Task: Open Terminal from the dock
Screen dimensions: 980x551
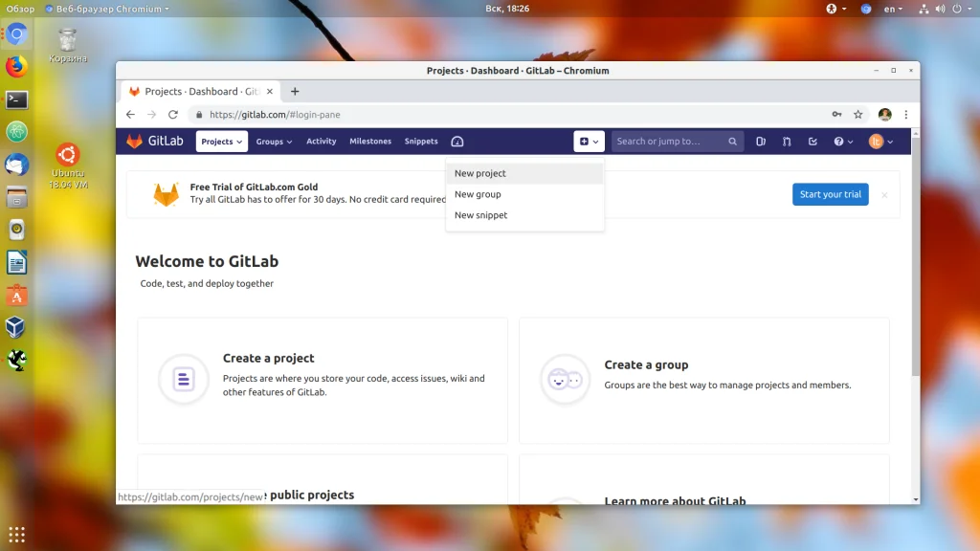Action: [x=17, y=99]
